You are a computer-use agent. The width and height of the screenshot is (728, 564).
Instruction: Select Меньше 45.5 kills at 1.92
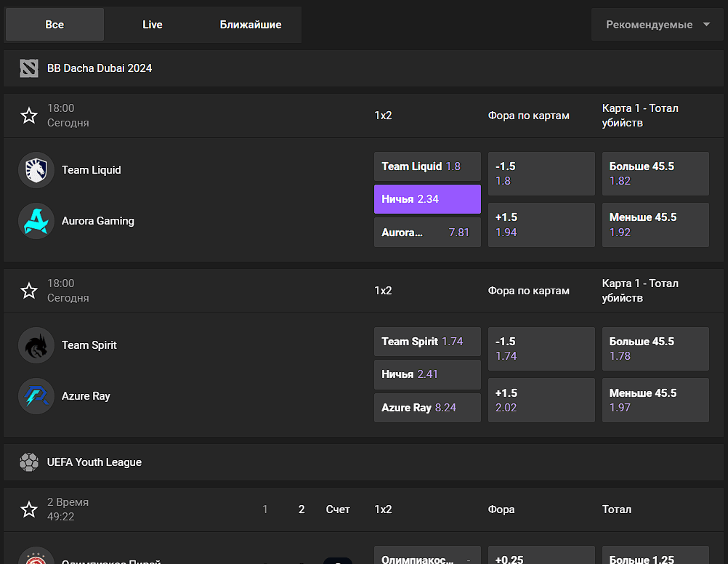(655, 225)
